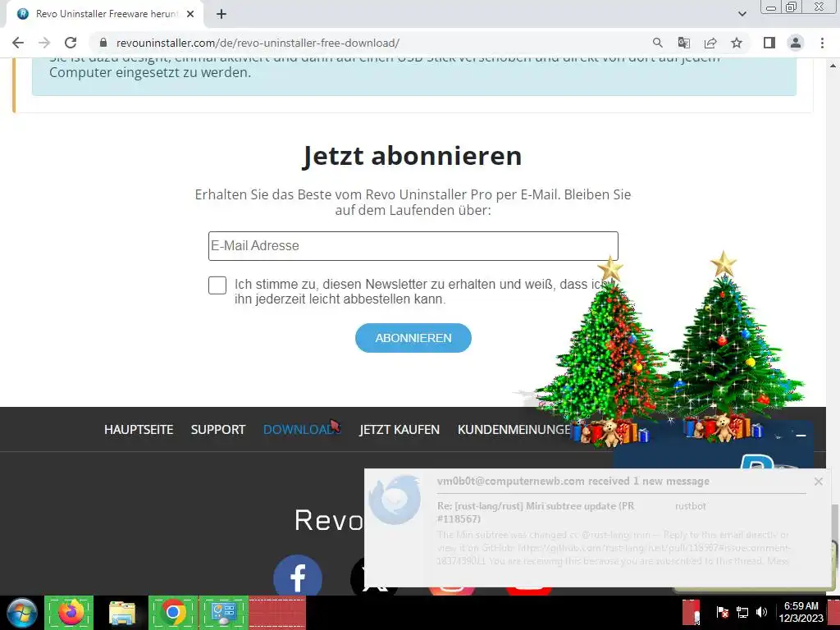Check the newsletter consent checkbox
Screen dimensions: 840x630
pyautogui.click(x=217, y=285)
